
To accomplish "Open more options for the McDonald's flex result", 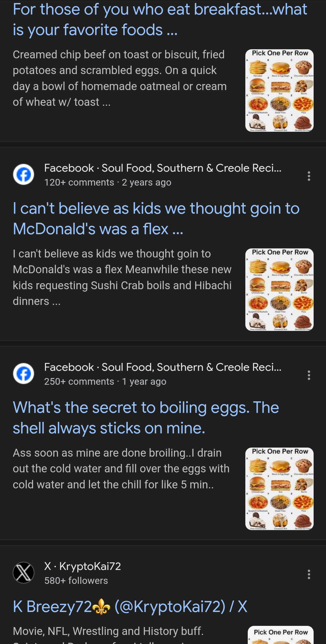I will 308,176.
